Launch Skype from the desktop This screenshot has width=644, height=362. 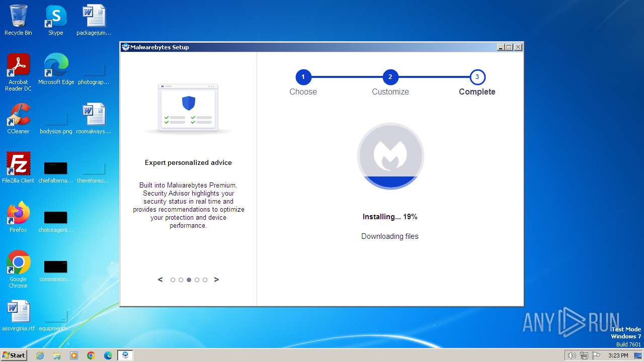[x=55, y=20]
